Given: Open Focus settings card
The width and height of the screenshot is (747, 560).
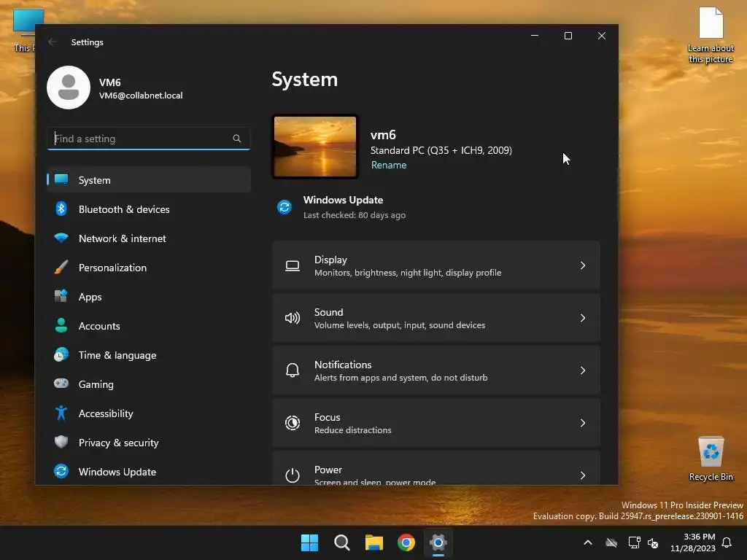Looking at the screenshot, I should (x=436, y=423).
